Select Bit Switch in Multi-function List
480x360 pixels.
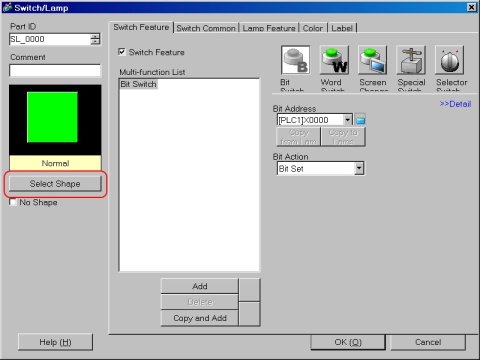tap(138, 84)
